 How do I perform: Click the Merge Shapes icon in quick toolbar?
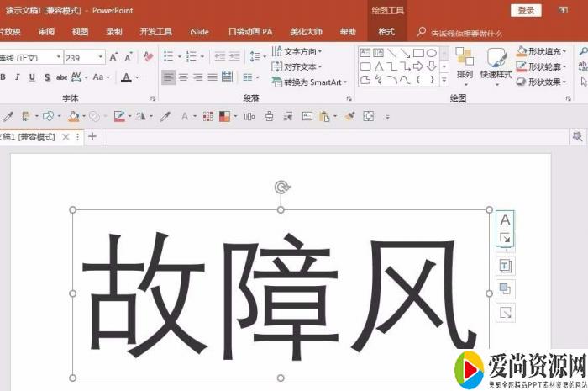(x=94, y=117)
